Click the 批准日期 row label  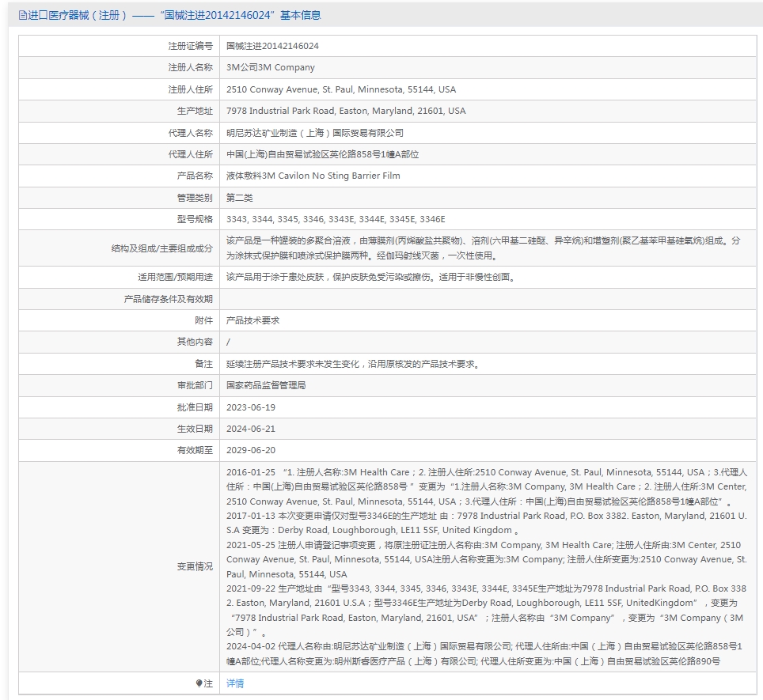195,407
